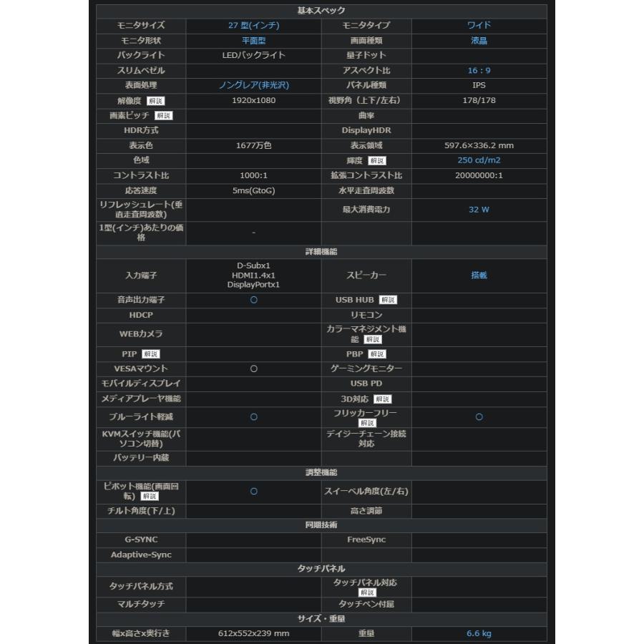644x644 pixels.
Task: Select the circle mark for 音声出力端子
Action: click(253, 300)
